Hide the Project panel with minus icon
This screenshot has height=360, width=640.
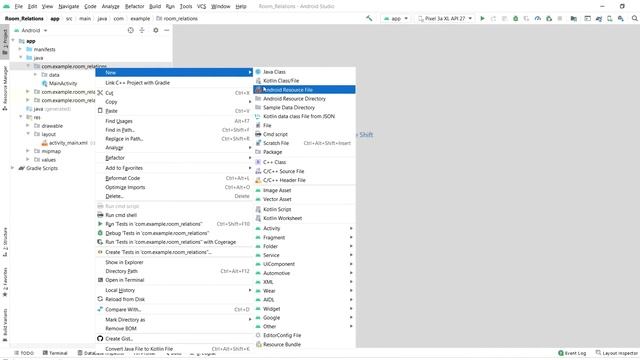pyautogui.click(x=167, y=30)
